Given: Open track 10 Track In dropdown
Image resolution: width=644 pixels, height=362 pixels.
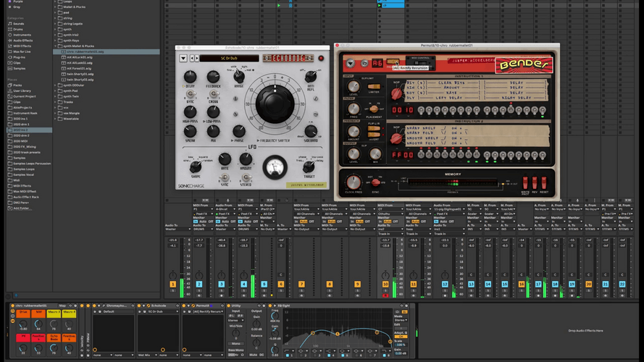Looking at the screenshot, I should (x=390, y=234).
